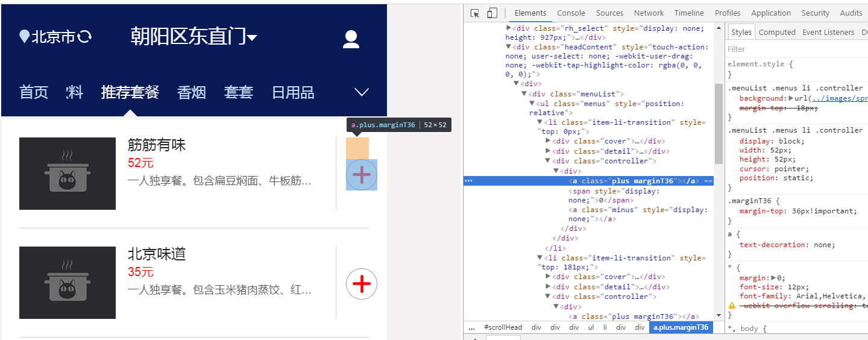The height and width of the screenshot is (340, 868).
Task: Select the Styles pane tab
Action: (741, 32)
